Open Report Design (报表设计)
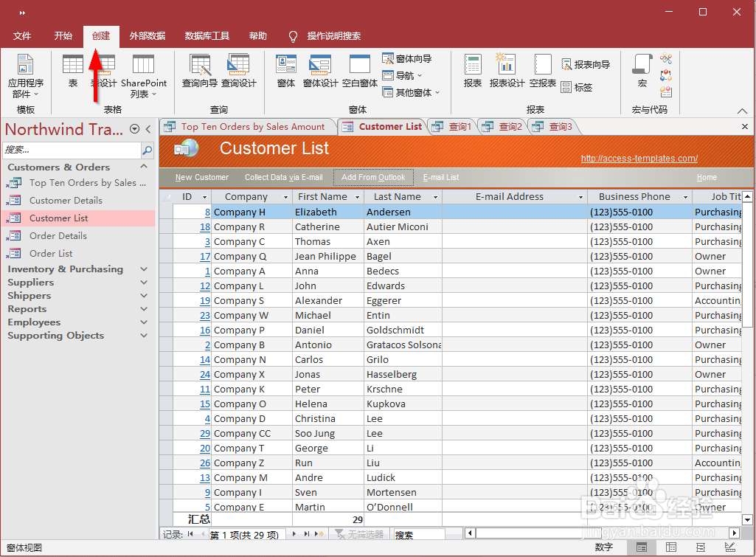Screen dimensions: 756x557 [x=507, y=71]
